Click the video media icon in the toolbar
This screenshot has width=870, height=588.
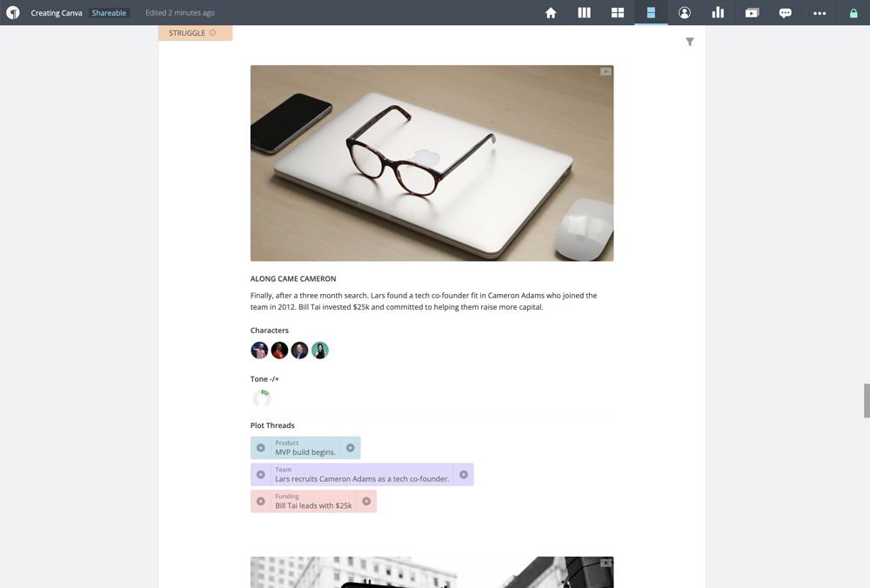pos(751,13)
